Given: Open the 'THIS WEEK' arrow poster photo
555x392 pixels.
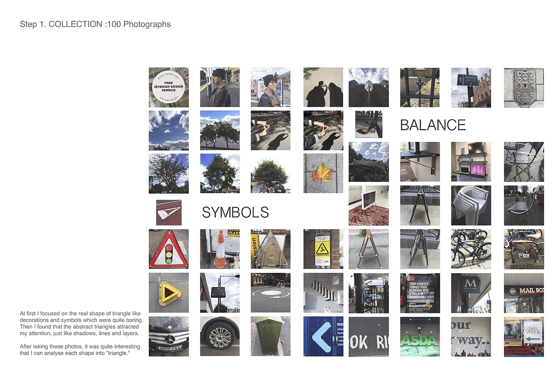Looking at the screenshot, I should point(524,337).
